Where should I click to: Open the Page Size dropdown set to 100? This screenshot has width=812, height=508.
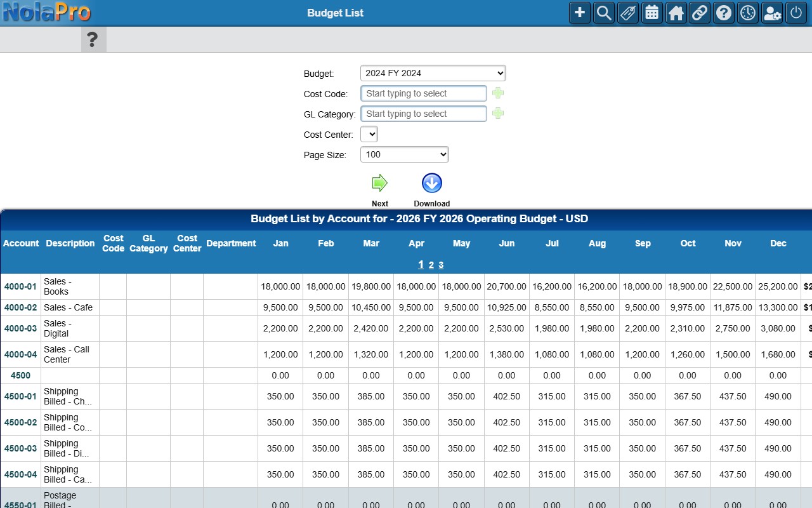coord(404,154)
